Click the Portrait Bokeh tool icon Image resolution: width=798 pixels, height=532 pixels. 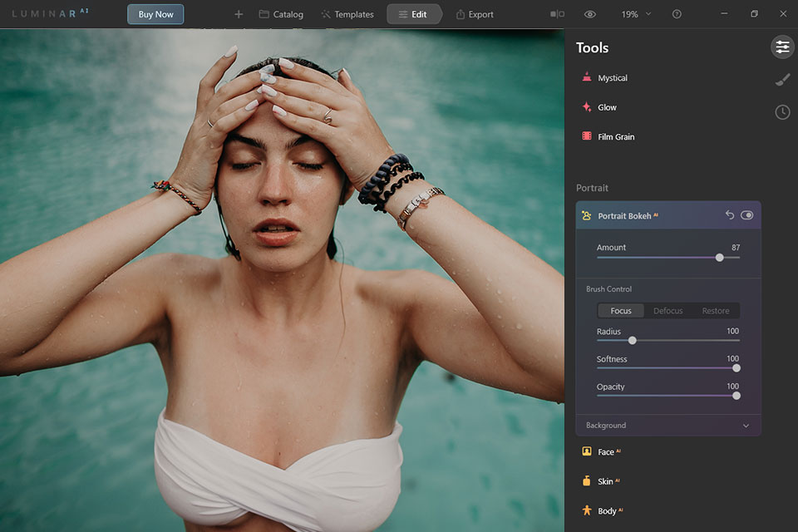(x=586, y=215)
